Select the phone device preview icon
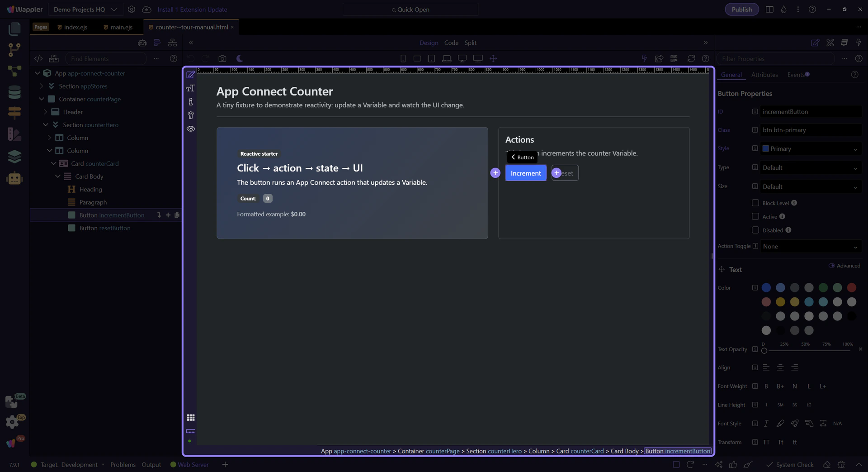 click(403, 58)
